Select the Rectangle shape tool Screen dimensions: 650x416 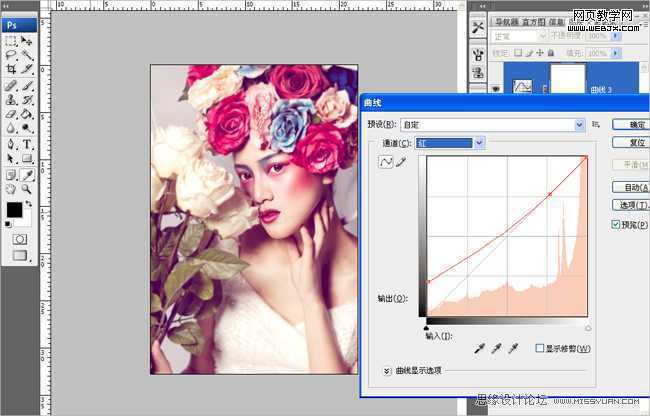click(27, 158)
